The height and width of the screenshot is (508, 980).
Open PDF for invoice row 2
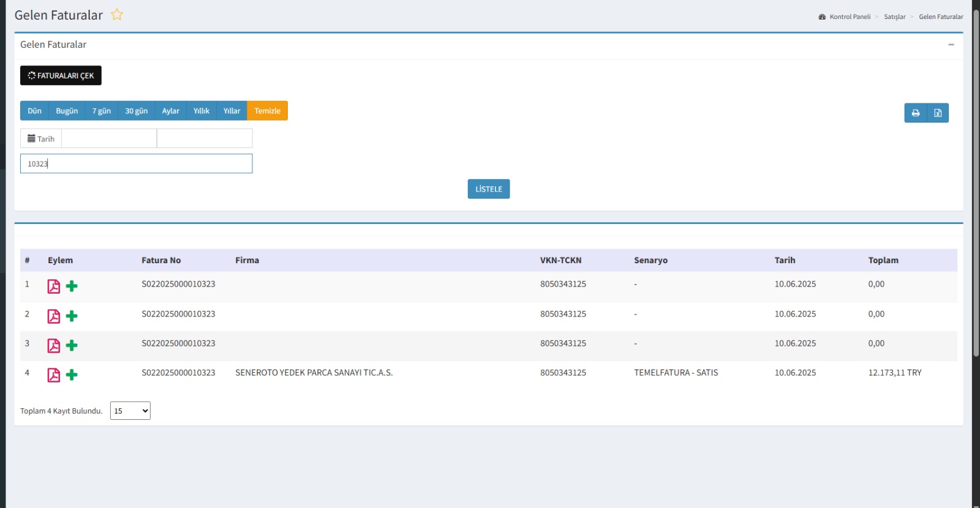tap(54, 316)
